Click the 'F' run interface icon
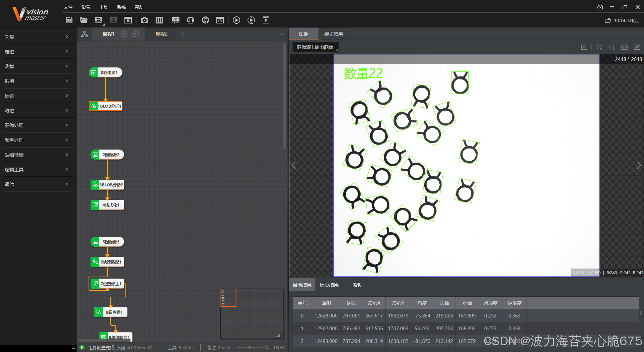Image resolution: width=644 pixels, height=352 pixels. tap(266, 20)
